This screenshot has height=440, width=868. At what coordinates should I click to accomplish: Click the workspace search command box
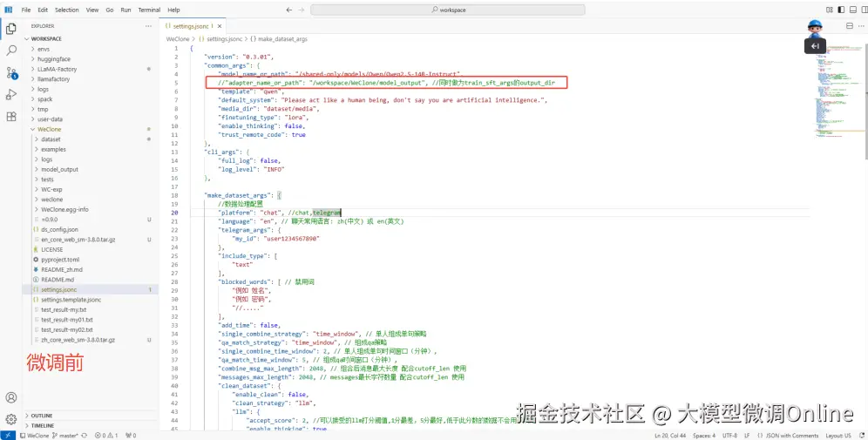[x=448, y=10]
